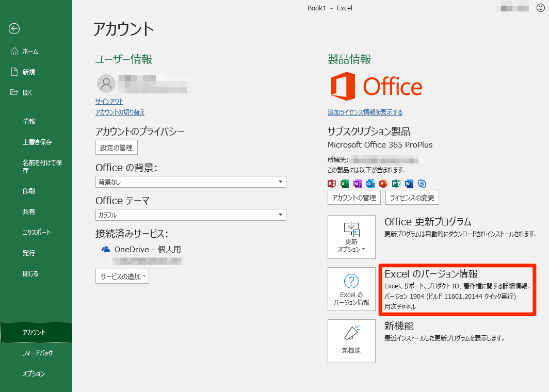This screenshot has height=392, width=549.
Task: Click the Access icon in product row
Action: (331, 183)
